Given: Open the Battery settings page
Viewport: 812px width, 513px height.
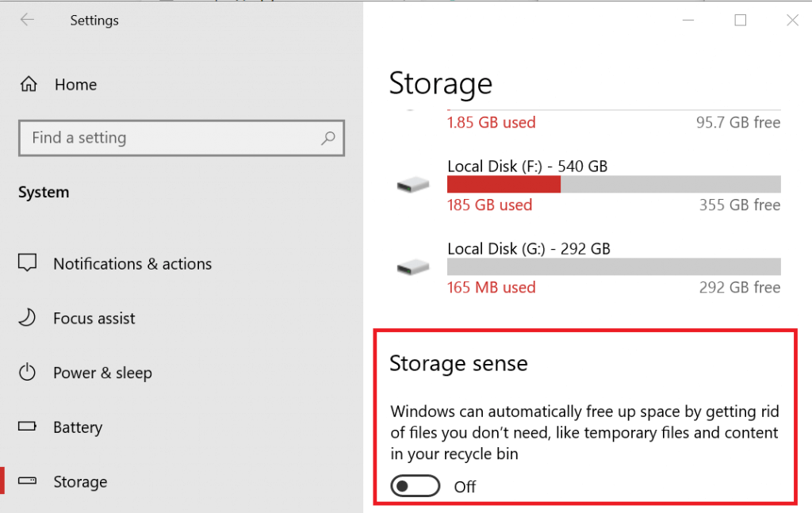Looking at the screenshot, I should (x=78, y=427).
